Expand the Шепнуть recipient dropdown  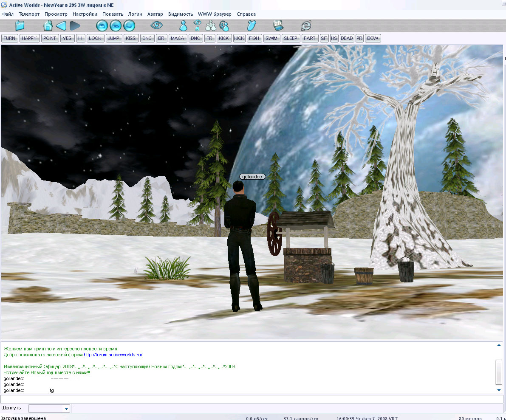[66, 409]
